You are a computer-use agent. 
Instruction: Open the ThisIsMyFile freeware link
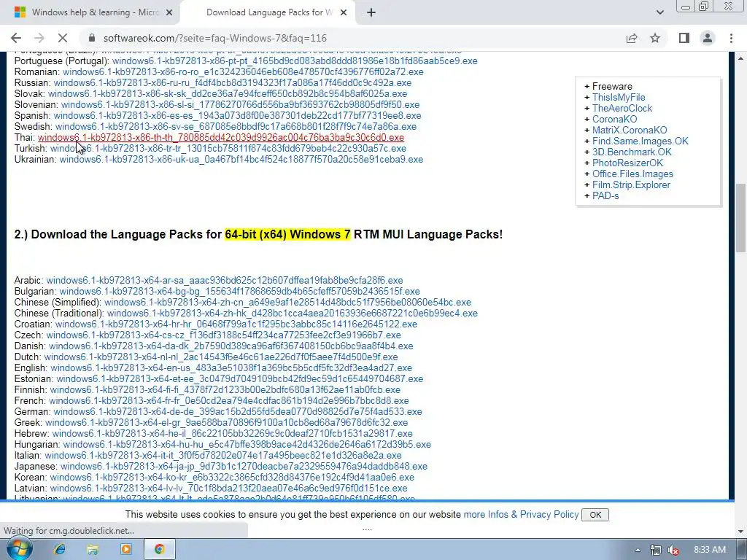tap(619, 97)
